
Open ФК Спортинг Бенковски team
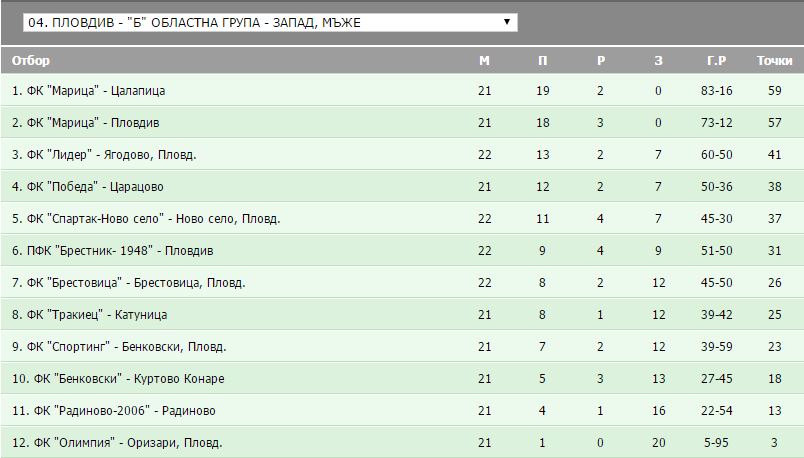click(119, 347)
